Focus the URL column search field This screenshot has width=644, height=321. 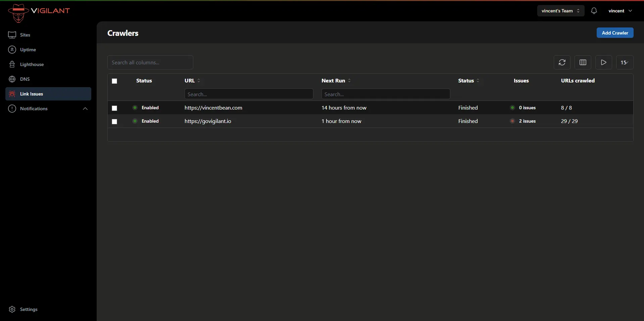click(249, 94)
